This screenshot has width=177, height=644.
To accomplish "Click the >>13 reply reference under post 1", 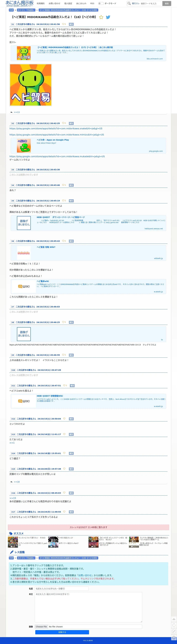I will pyautogui.click(x=17, y=112).
